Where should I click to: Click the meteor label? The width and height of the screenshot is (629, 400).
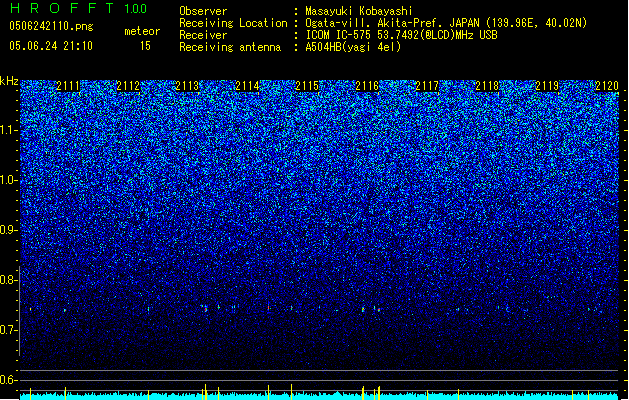[x=142, y=31]
